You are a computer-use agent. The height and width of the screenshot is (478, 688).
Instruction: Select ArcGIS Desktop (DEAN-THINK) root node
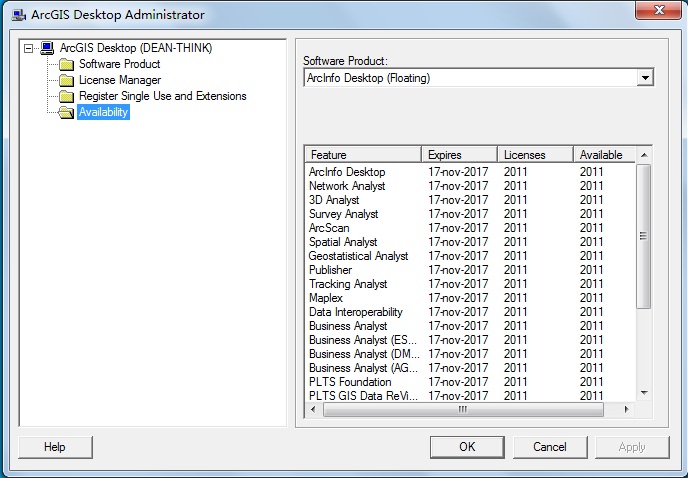click(x=136, y=48)
